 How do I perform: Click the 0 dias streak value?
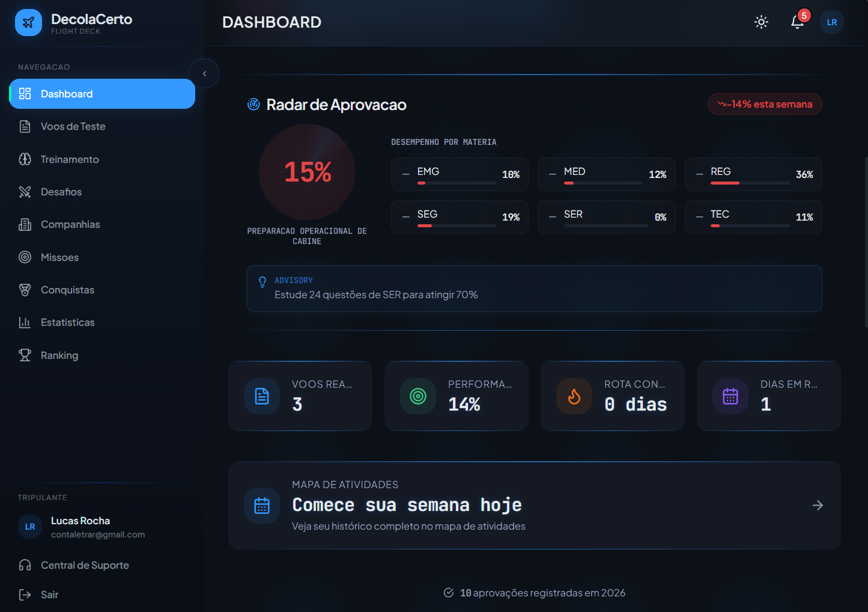coord(636,405)
